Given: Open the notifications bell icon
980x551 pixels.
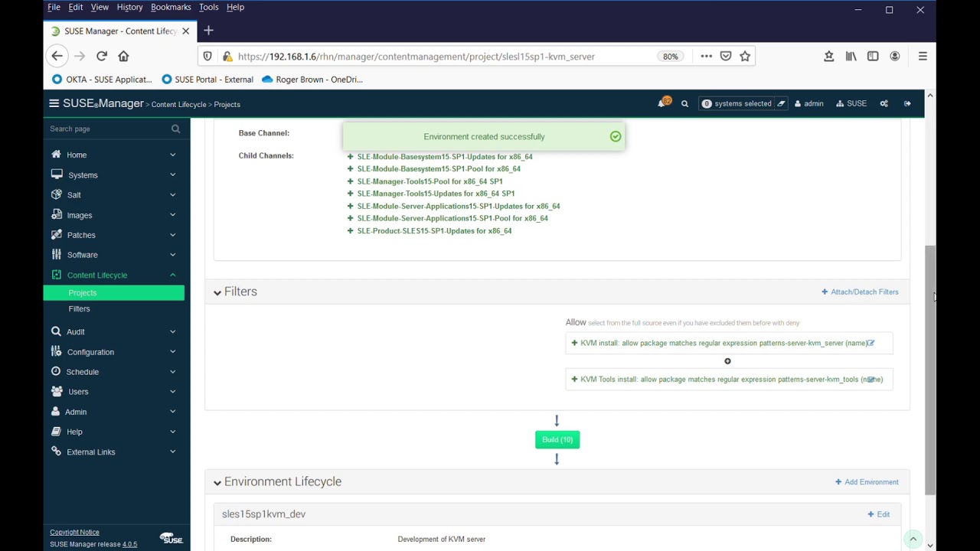Looking at the screenshot, I should tap(663, 103).
